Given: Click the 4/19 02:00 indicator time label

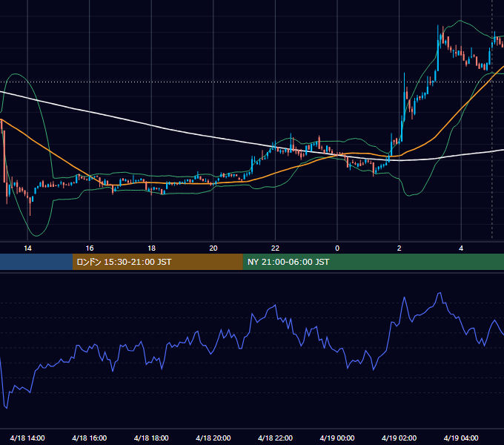Looking at the screenshot, I should pos(399,438).
